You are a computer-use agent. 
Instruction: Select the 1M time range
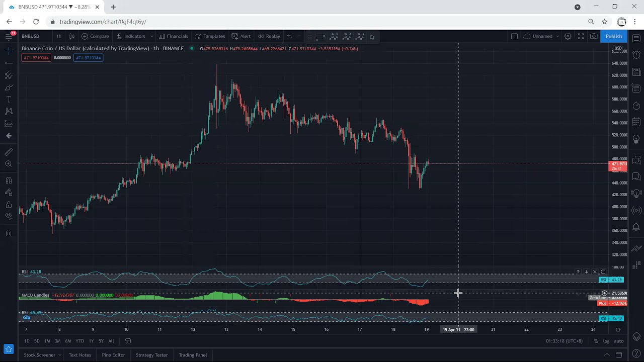(47, 341)
